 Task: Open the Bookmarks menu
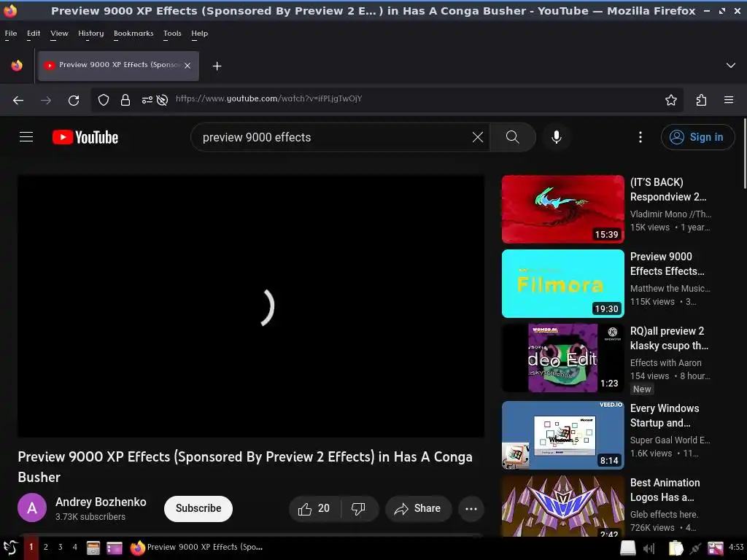[x=133, y=34]
